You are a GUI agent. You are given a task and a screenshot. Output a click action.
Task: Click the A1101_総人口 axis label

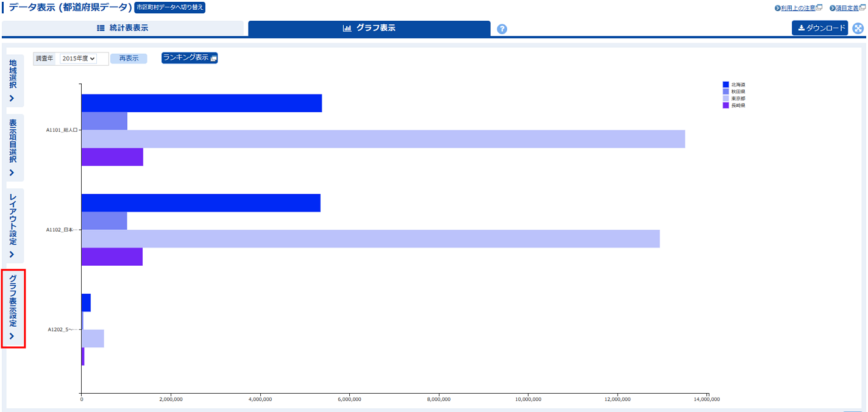(x=62, y=130)
